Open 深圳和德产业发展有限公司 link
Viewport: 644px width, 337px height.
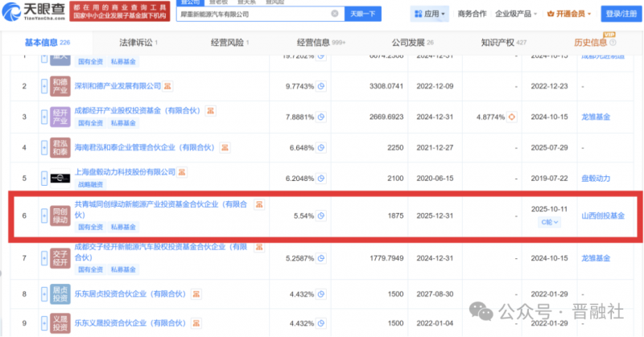tap(118, 86)
